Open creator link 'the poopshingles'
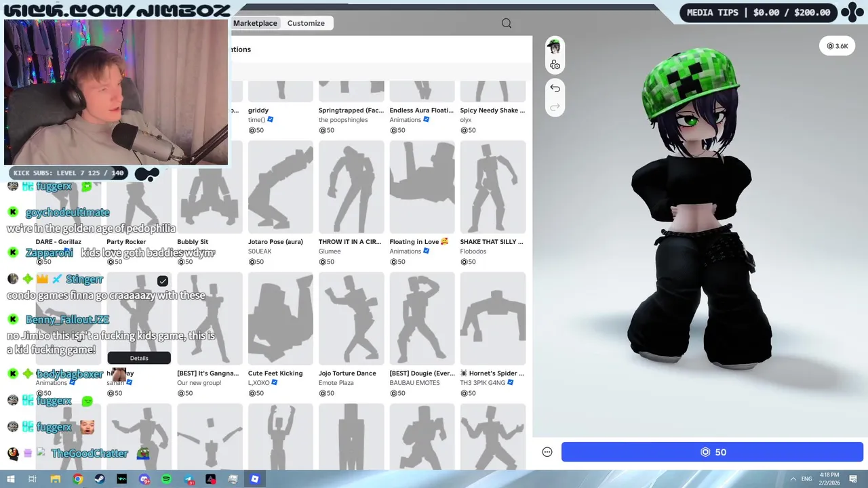The image size is (868, 488). [343, 120]
